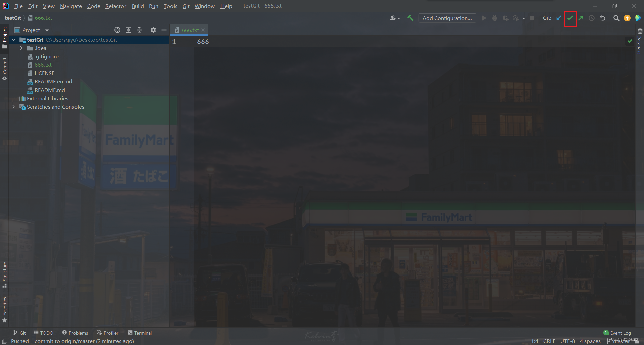
Task: Select LICENSE file in project tree
Action: pyautogui.click(x=44, y=73)
